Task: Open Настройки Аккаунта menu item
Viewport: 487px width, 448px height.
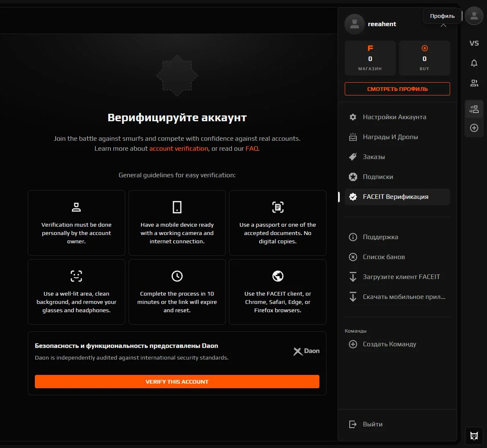Action: tap(397, 117)
